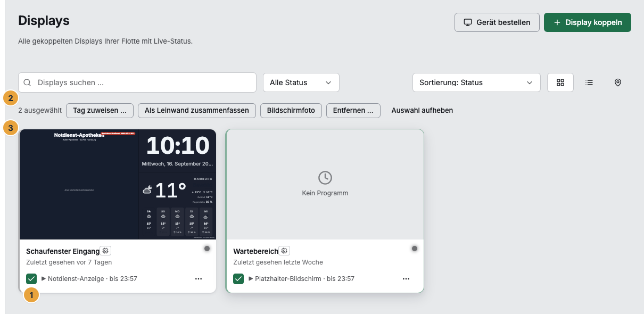The width and height of the screenshot is (644, 314).
Task: Open the Schaufenster Eingang preview thumbnail
Action: (118, 184)
